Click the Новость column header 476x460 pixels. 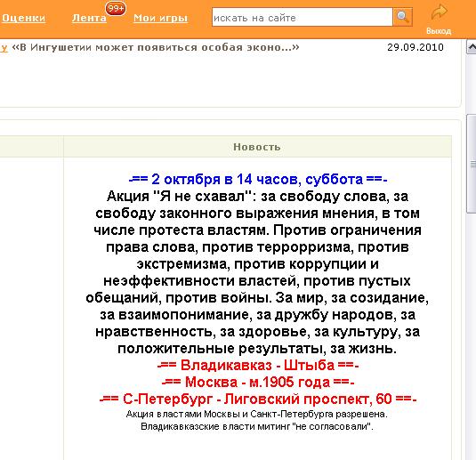pos(257,147)
